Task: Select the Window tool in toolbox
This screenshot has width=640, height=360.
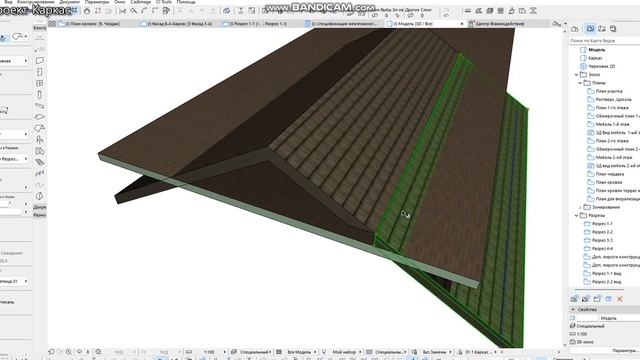Action: click(x=40, y=83)
